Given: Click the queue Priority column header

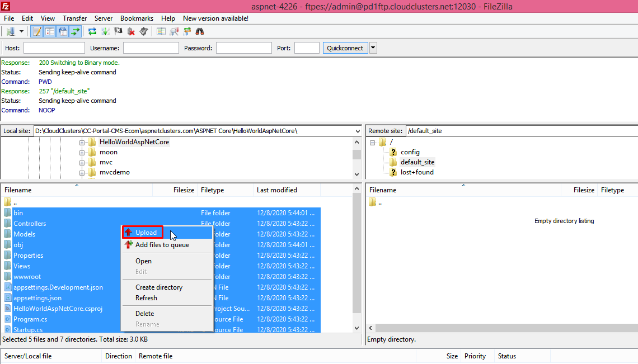Looking at the screenshot, I should point(477,356).
